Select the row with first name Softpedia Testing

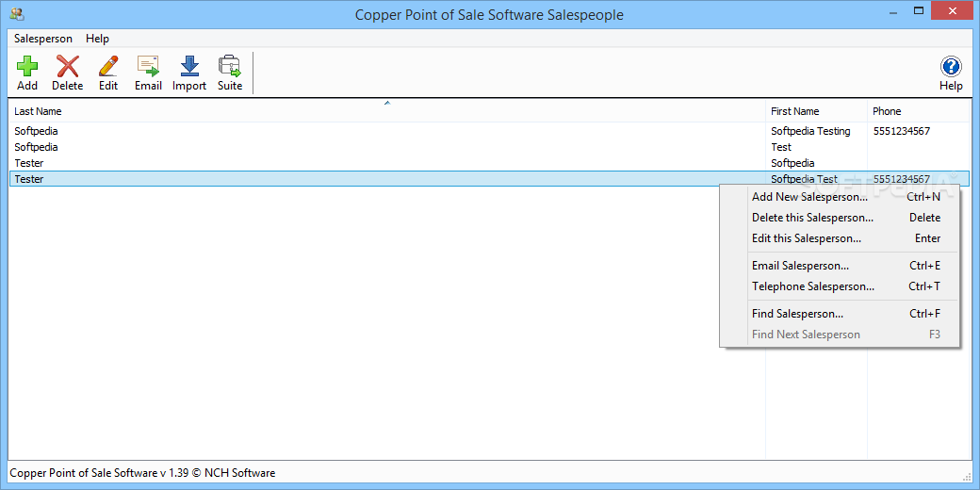[489, 131]
